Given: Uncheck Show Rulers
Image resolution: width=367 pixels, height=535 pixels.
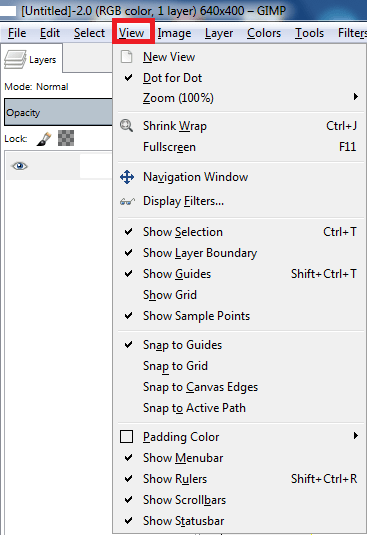Looking at the screenshot, I should pyautogui.click(x=239, y=479).
